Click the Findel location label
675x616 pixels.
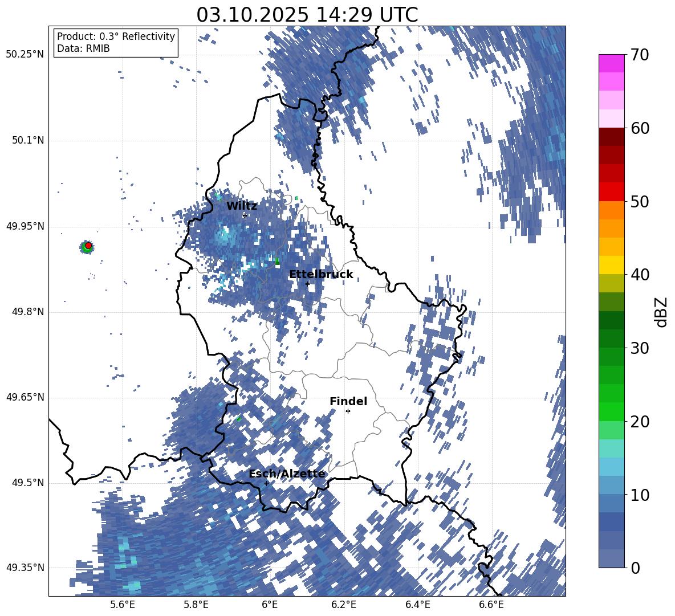(x=348, y=401)
